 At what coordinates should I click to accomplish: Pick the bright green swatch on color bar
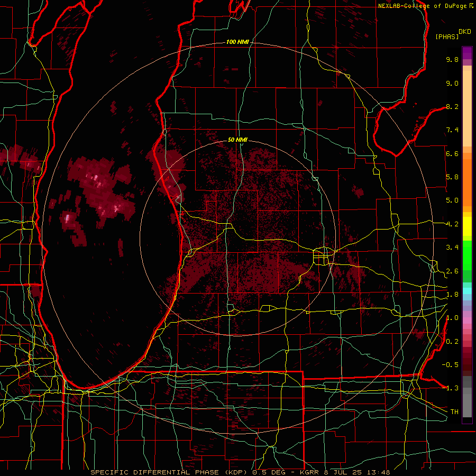click(x=467, y=254)
